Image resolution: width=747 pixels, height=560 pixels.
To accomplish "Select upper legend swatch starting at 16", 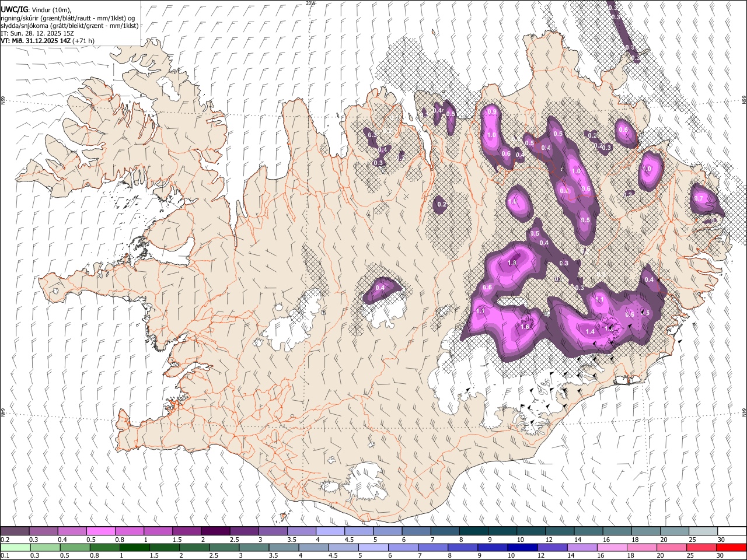I will click(617, 531).
